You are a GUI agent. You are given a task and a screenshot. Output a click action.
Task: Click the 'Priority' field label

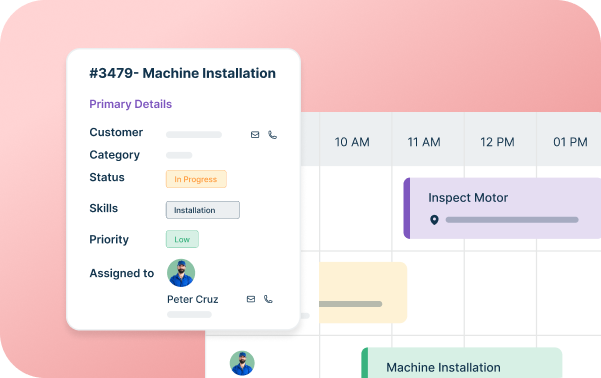109,240
